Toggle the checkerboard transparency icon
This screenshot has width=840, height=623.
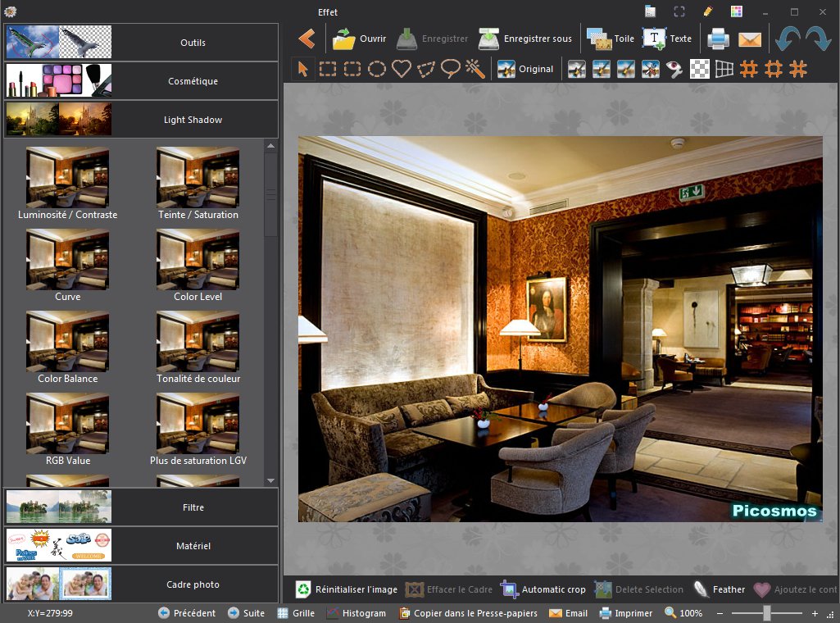(699, 69)
